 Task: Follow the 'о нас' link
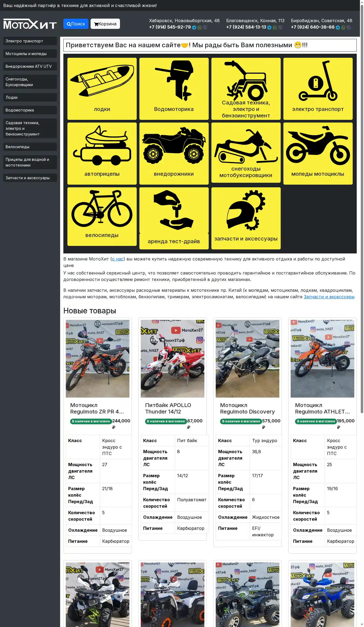pos(118,259)
